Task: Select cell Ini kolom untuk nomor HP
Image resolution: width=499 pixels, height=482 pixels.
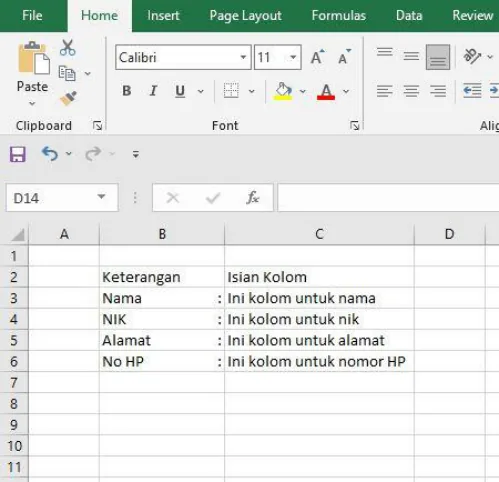Action: coord(319,361)
